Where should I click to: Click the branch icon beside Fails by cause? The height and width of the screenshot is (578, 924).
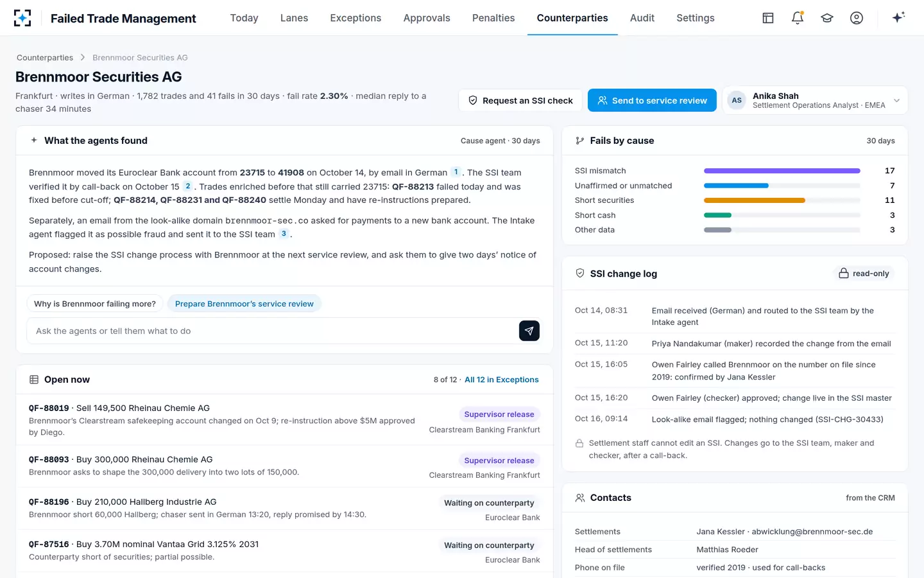(x=580, y=141)
